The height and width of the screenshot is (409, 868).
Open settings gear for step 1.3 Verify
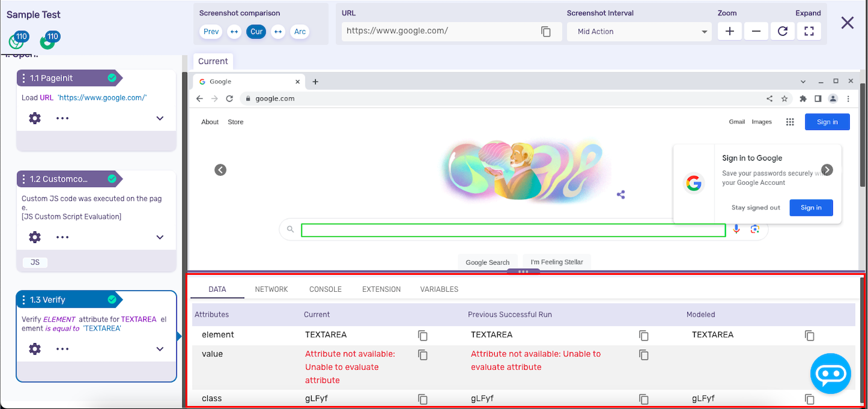coord(35,349)
